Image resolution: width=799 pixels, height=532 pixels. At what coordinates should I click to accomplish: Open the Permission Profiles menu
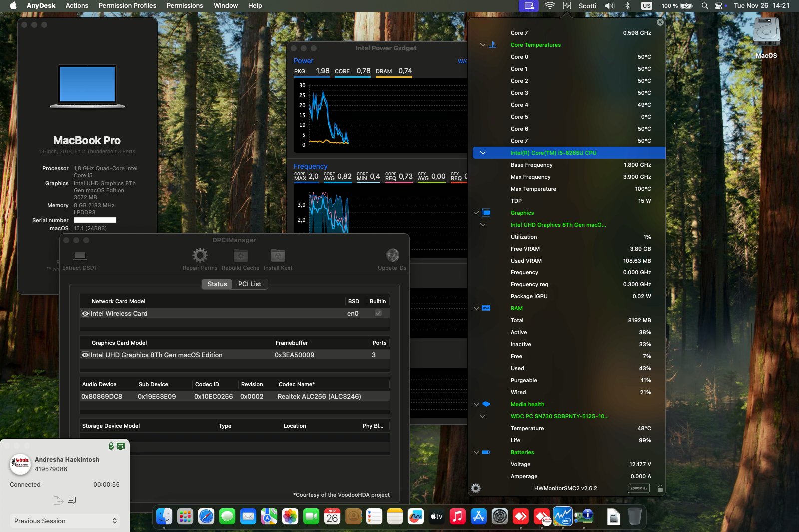(x=127, y=5)
